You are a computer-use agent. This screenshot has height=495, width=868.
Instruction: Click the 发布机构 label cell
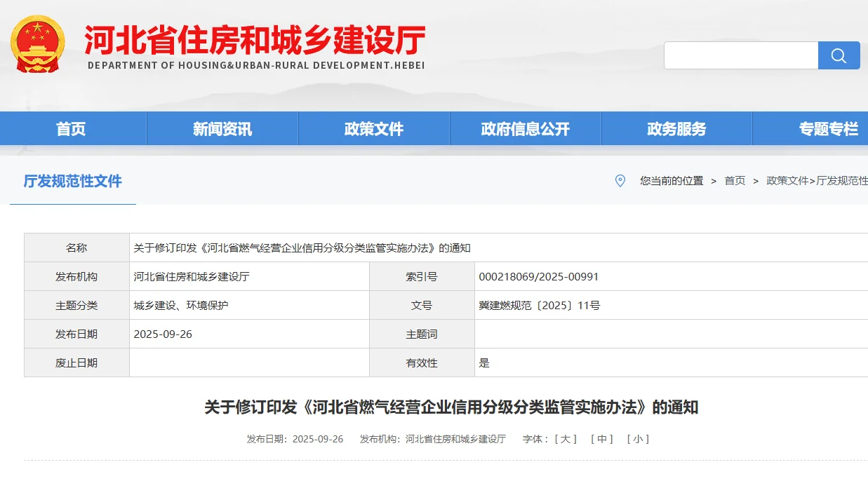click(x=76, y=277)
